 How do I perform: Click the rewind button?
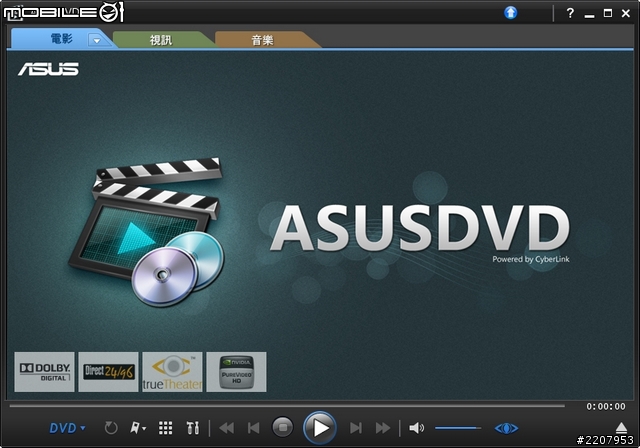pos(227,428)
